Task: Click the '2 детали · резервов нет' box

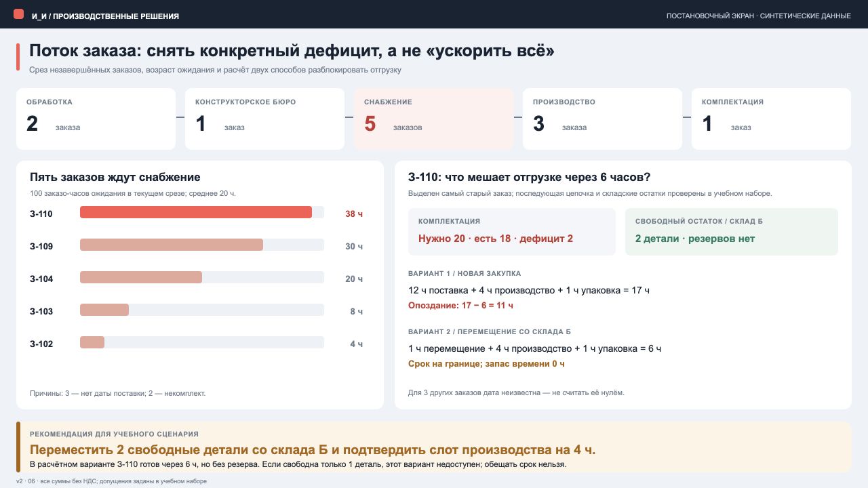Action: click(x=732, y=232)
